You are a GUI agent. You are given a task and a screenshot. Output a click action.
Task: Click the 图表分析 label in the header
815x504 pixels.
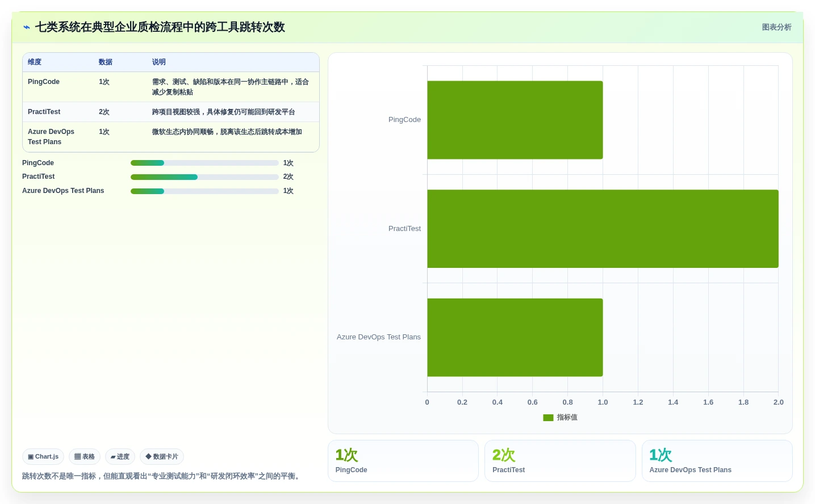(x=776, y=27)
